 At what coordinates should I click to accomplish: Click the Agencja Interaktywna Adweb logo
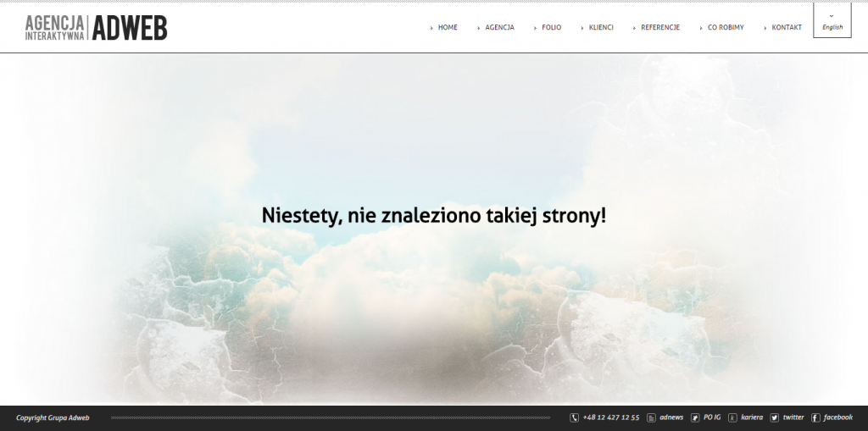click(96, 28)
